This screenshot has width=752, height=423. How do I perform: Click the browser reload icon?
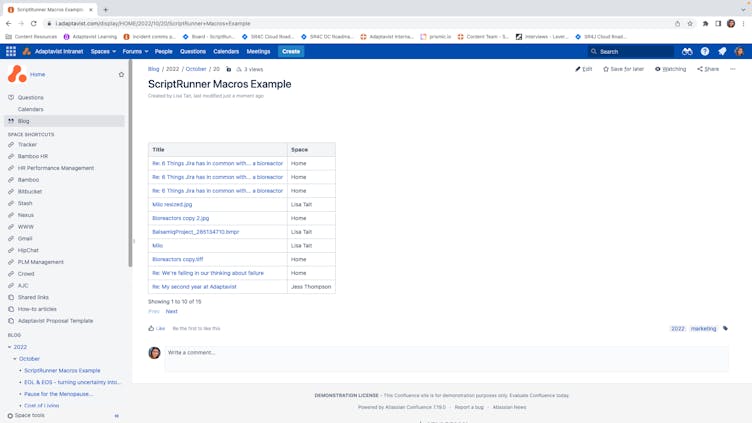pos(34,24)
